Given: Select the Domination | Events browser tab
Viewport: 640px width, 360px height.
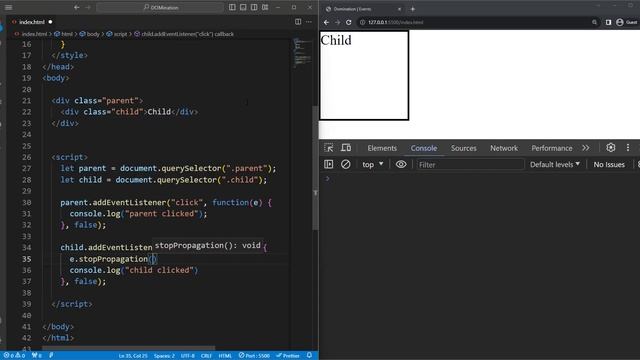Looking at the screenshot, I should pyautogui.click(x=363, y=9).
